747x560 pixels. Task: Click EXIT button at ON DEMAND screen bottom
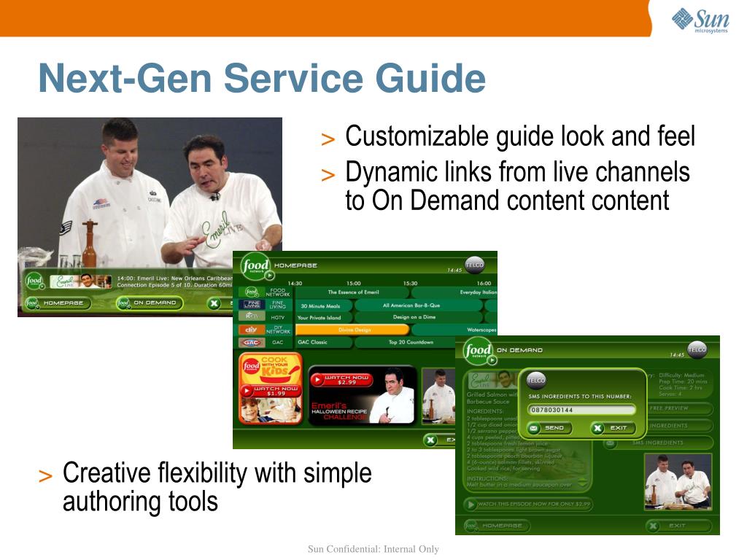pos(678,526)
